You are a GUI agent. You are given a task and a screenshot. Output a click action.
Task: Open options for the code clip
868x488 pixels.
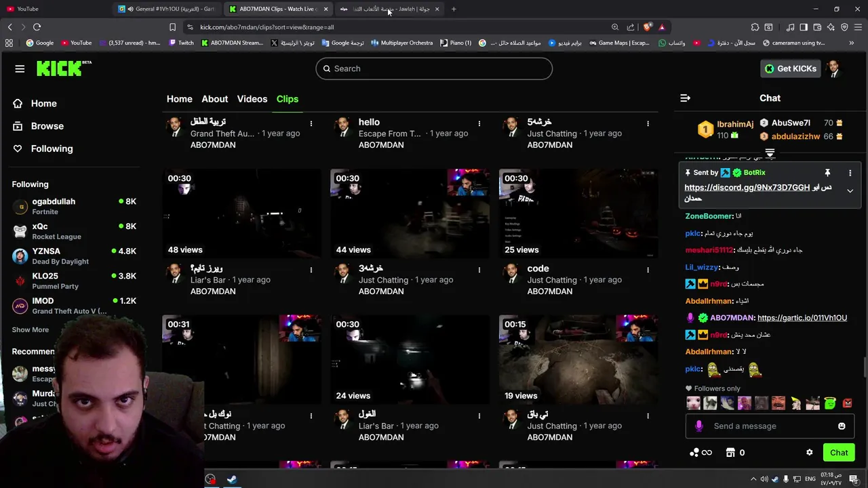[648, 270]
